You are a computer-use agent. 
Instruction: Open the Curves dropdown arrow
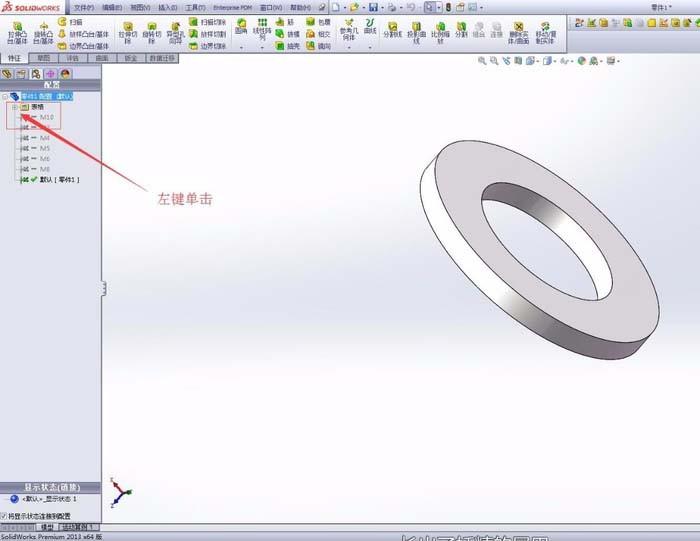coord(370,47)
